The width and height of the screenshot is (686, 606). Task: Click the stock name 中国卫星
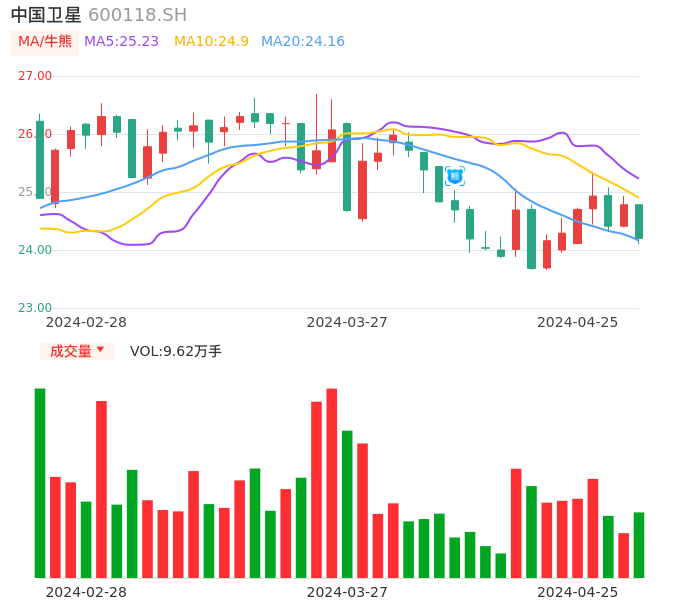click(x=46, y=15)
